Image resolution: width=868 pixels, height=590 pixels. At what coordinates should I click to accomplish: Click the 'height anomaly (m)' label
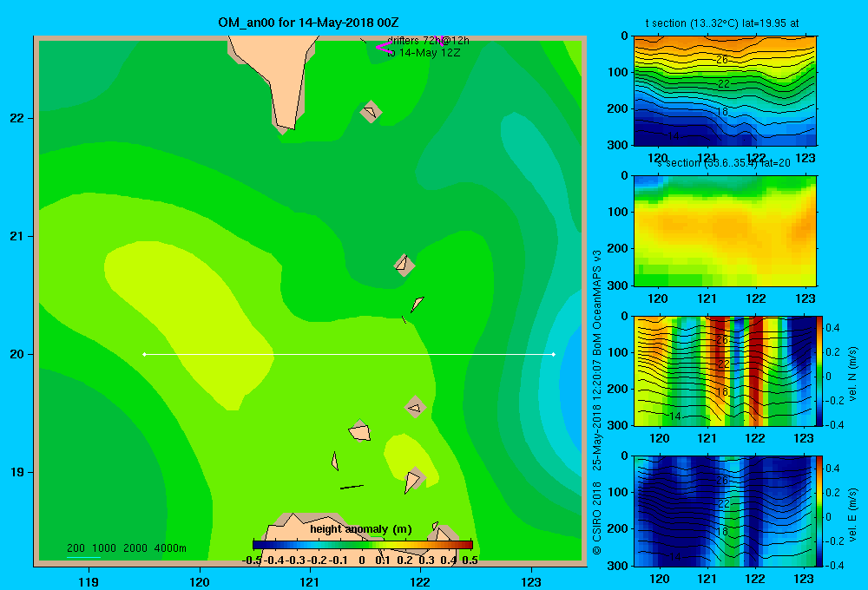point(360,529)
